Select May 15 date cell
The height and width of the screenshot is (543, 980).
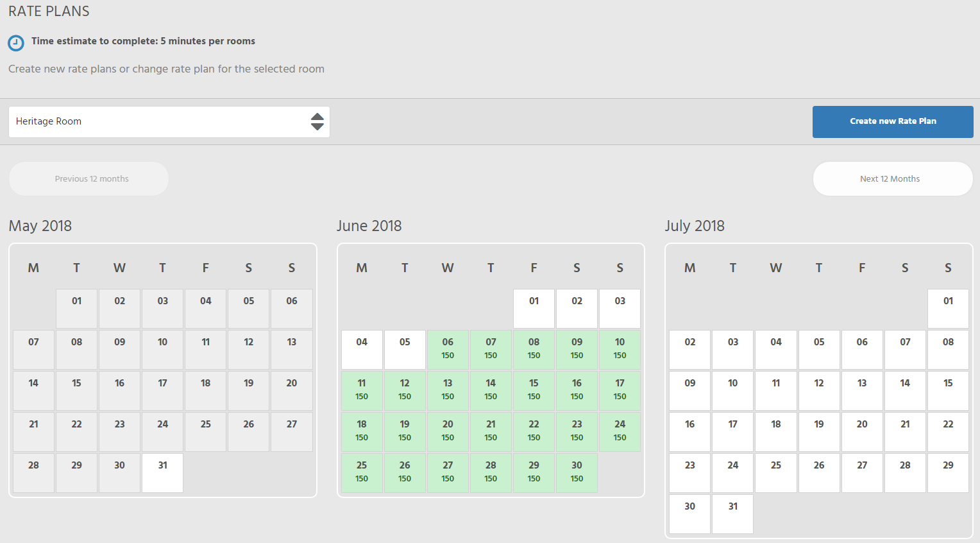point(77,391)
